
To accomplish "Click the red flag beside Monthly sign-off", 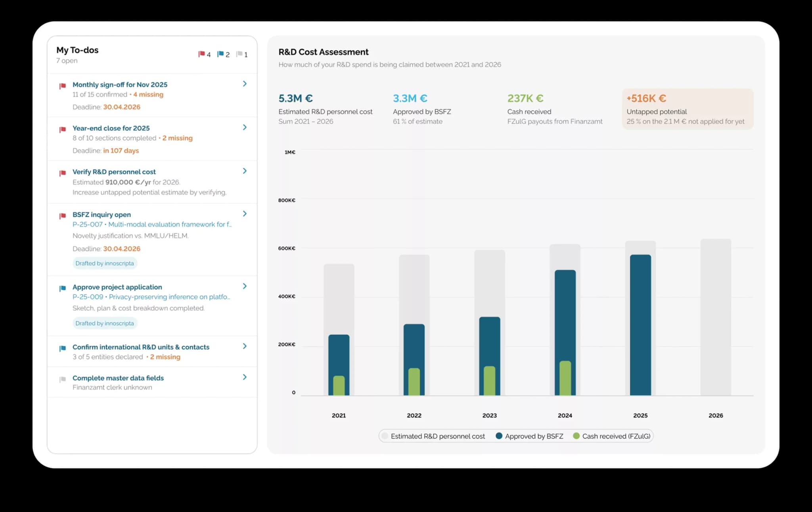I will [x=62, y=86].
